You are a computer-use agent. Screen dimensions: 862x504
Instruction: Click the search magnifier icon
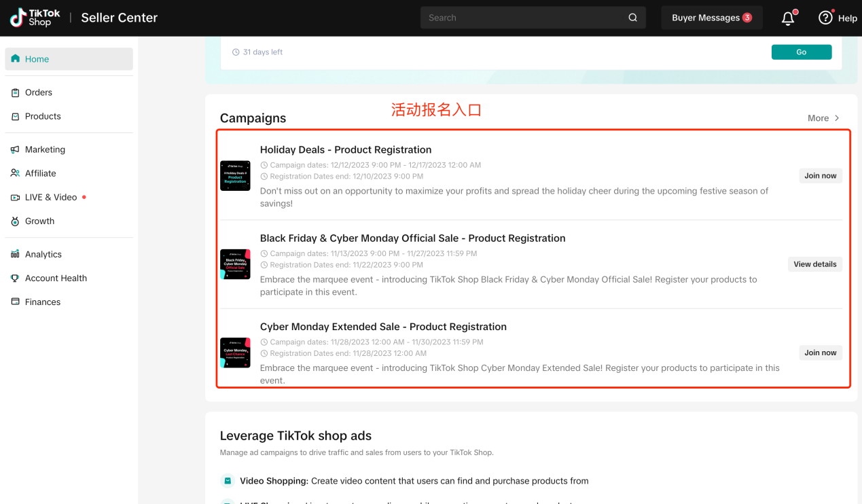coord(632,18)
